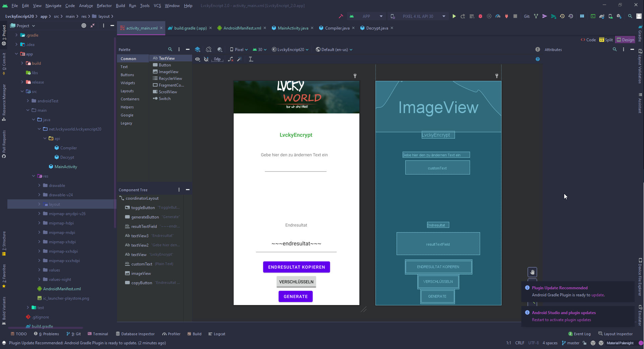Open the design surface layers selector icon

click(197, 50)
